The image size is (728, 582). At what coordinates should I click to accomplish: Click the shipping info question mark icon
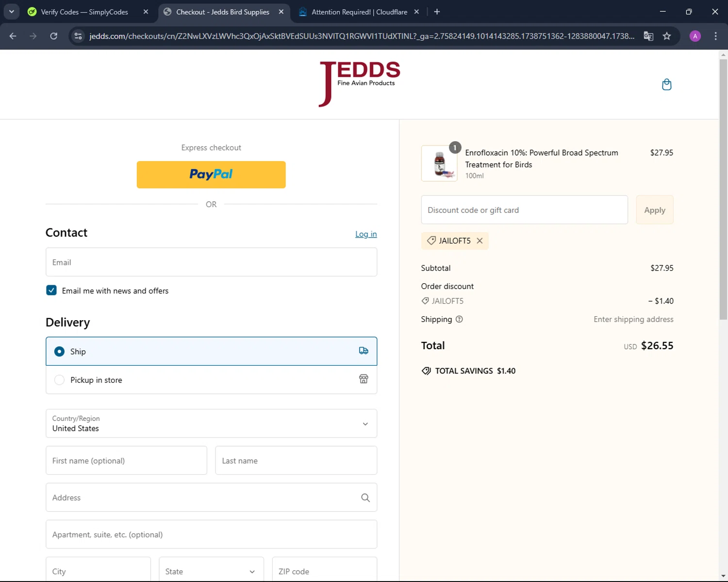pyautogui.click(x=459, y=319)
